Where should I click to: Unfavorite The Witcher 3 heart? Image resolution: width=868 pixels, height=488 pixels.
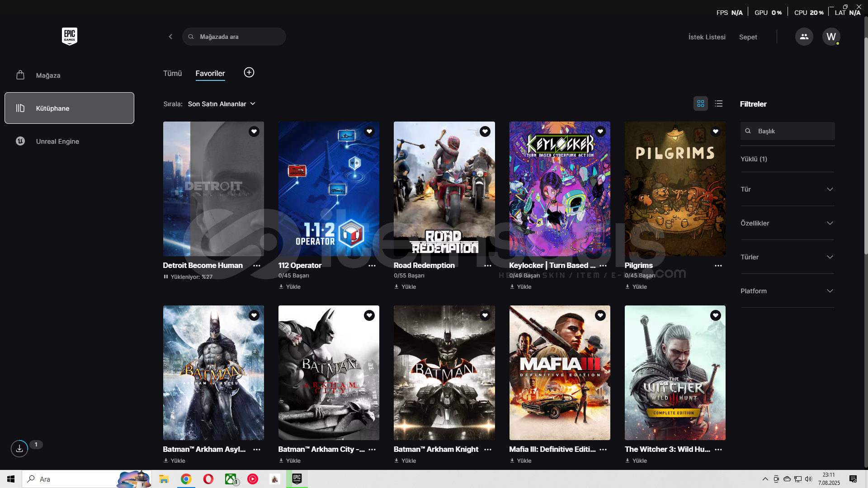716,315
